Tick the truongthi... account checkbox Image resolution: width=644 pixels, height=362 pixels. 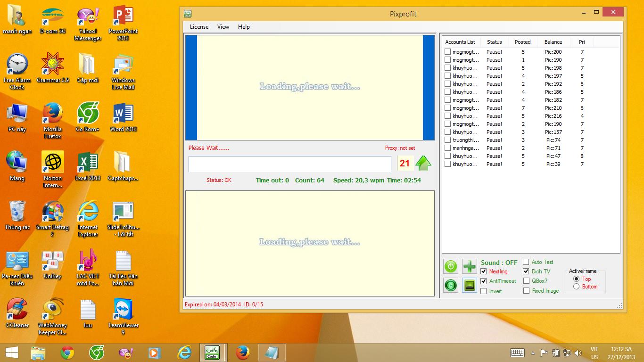448,140
